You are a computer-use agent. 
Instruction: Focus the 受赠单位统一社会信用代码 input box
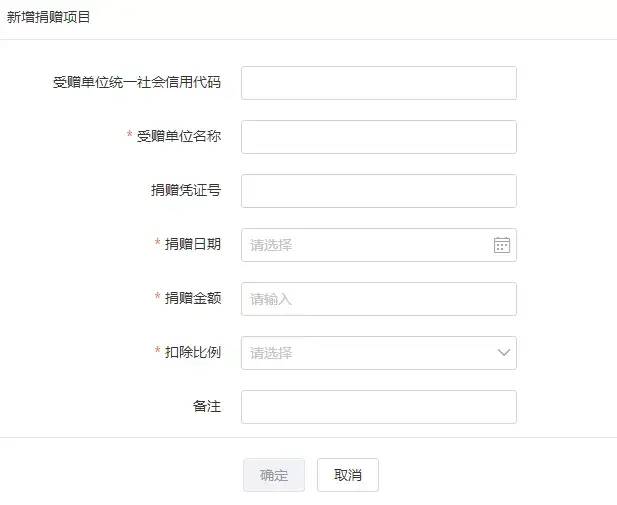click(x=379, y=83)
